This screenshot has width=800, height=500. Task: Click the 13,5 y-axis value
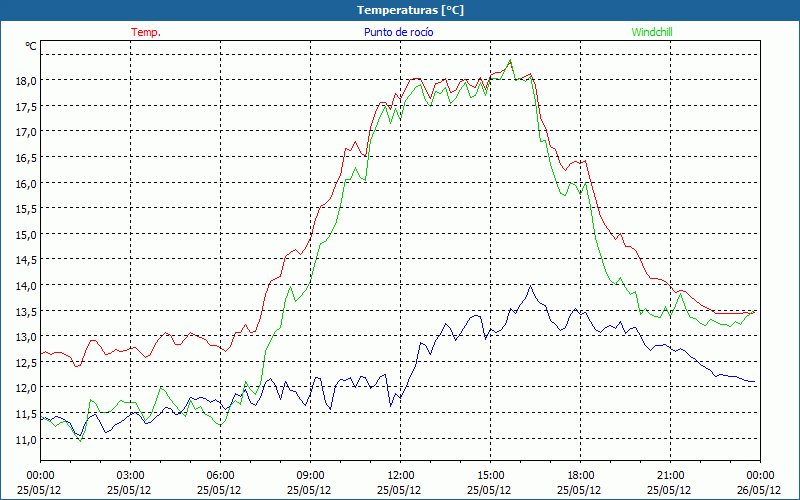pyautogui.click(x=27, y=311)
